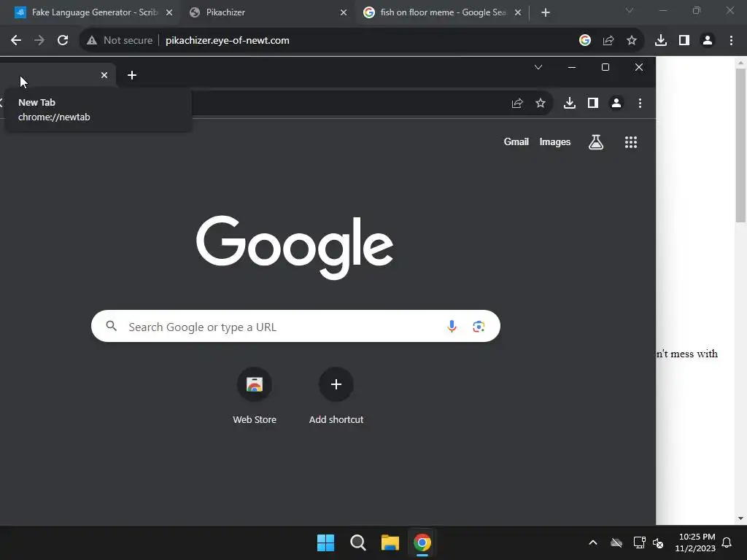The height and width of the screenshot is (560, 747).
Task: Close the Pikachizer tab
Action: (344, 13)
